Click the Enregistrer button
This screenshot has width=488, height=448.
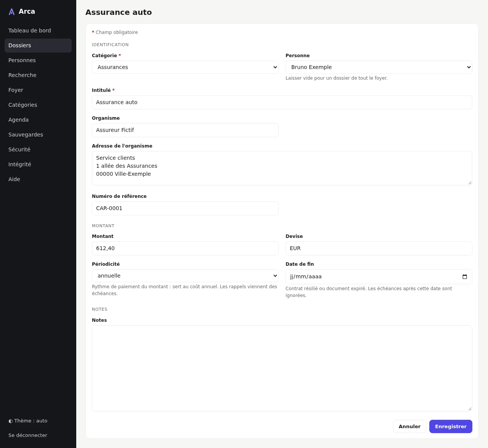pos(451,426)
